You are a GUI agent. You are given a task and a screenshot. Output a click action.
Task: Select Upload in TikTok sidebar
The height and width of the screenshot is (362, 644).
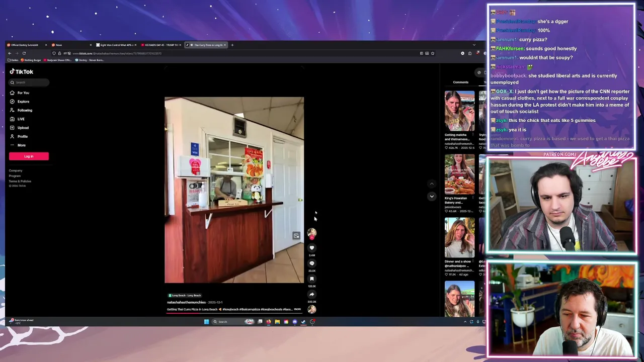tap(20, 128)
